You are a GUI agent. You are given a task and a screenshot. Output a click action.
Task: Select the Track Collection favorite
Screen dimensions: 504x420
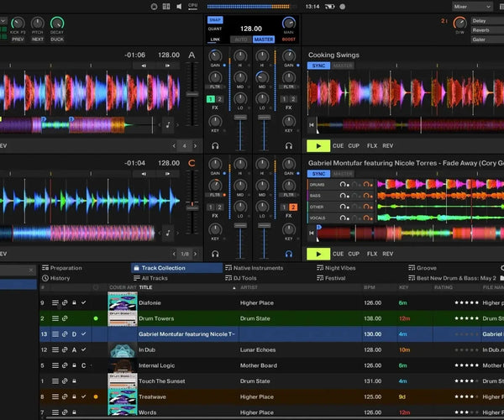coord(176,268)
